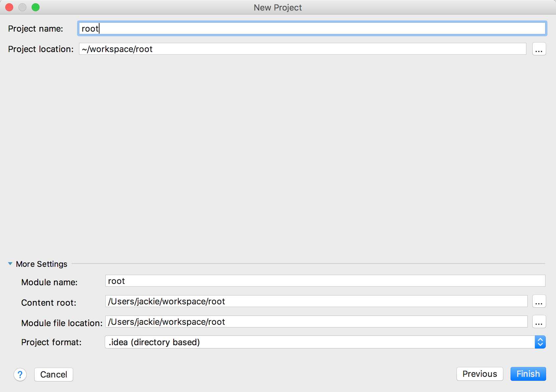Open the Project format dropdown
The height and width of the screenshot is (392, 556).
pyautogui.click(x=325, y=342)
